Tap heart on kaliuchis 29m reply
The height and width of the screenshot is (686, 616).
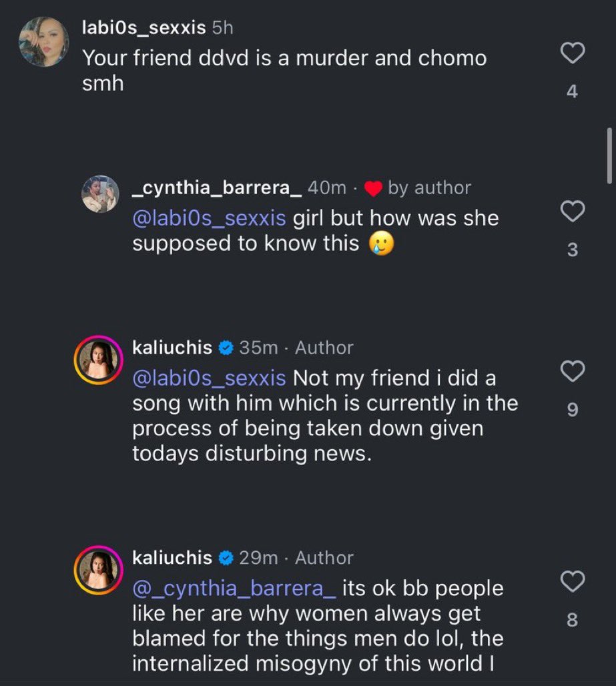pyautogui.click(x=572, y=581)
